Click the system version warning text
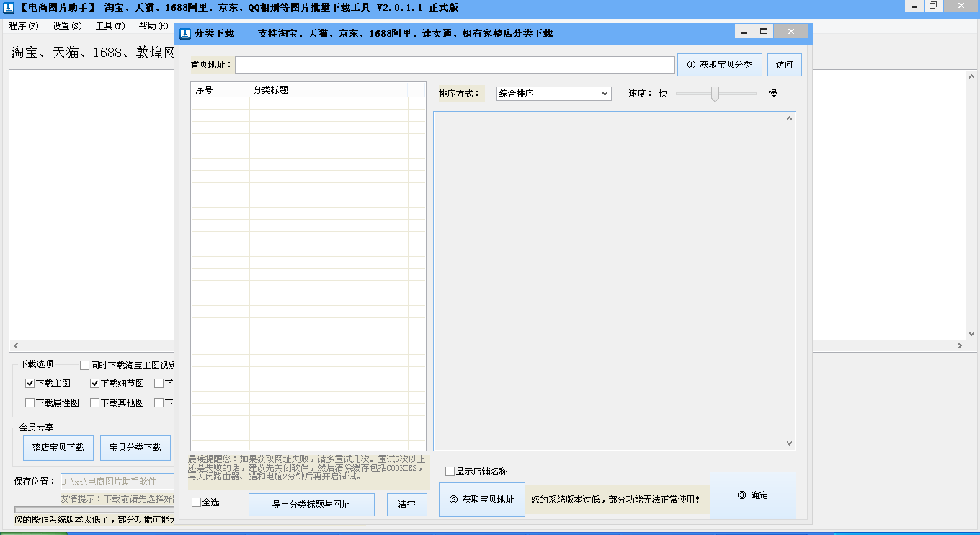Viewport: 980px width, 535px height. pos(615,500)
